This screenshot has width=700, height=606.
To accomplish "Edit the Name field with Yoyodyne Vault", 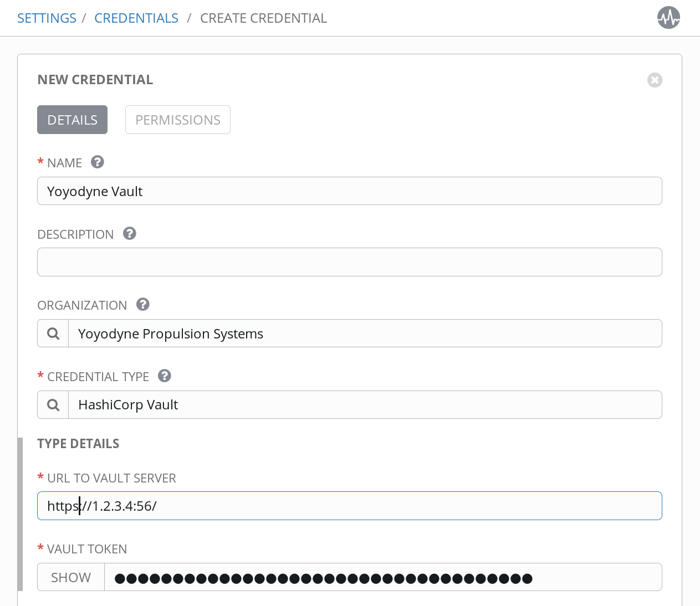I will 350,191.
